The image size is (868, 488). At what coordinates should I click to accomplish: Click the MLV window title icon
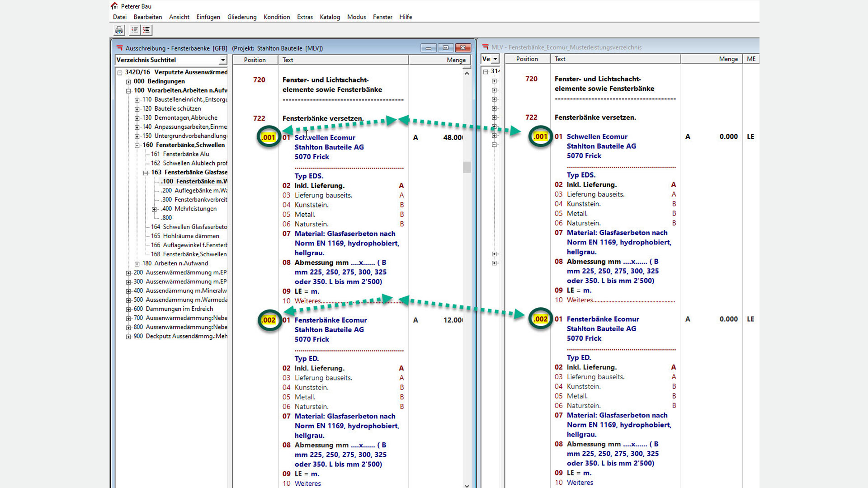point(486,47)
